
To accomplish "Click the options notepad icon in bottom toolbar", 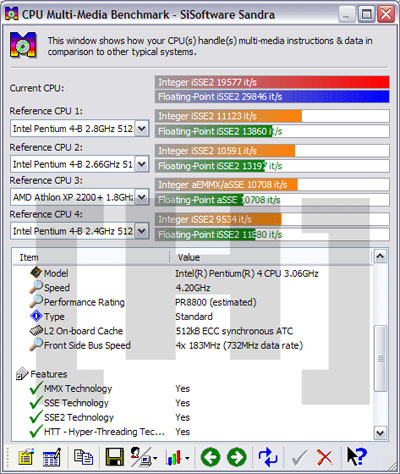I will tap(26, 456).
